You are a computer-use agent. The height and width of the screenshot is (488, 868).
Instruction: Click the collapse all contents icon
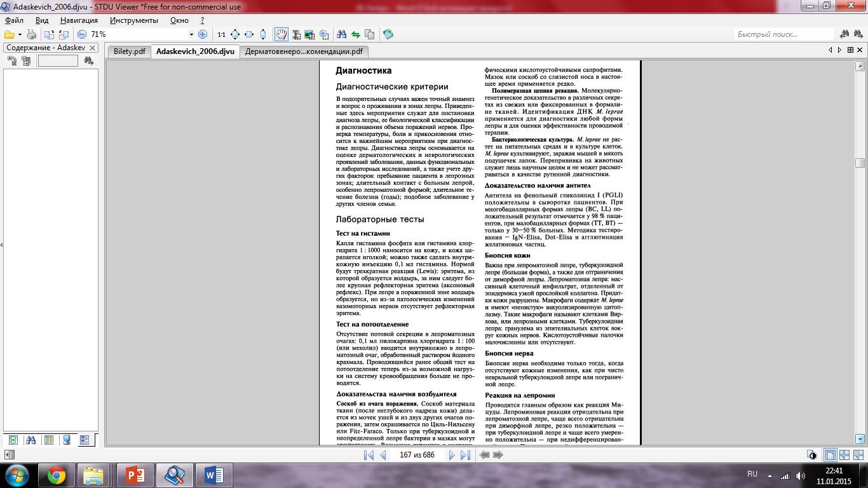[26, 61]
